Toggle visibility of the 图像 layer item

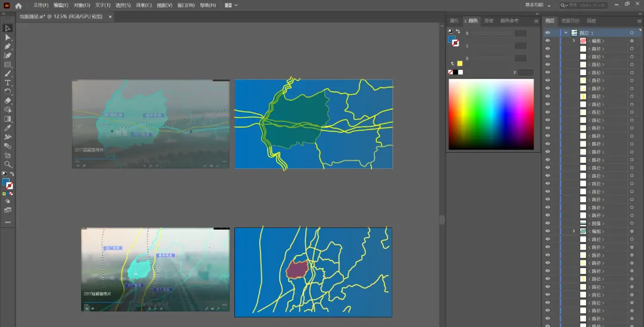tap(547, 223)
